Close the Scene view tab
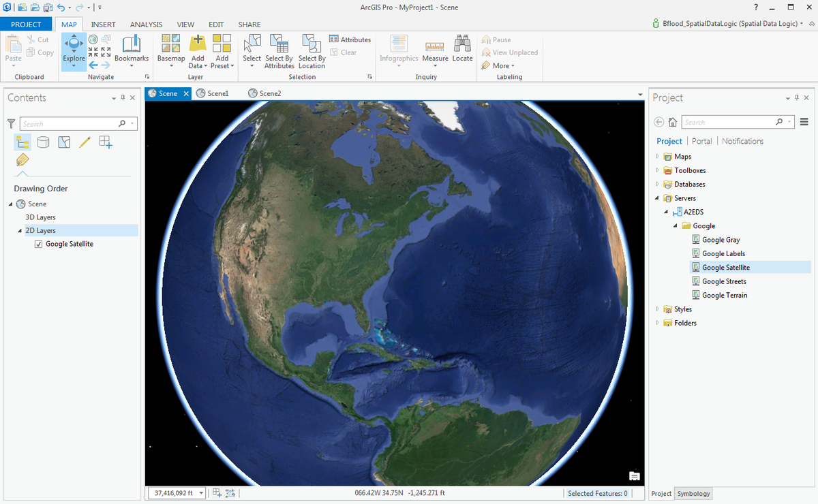 pos(186,94)
